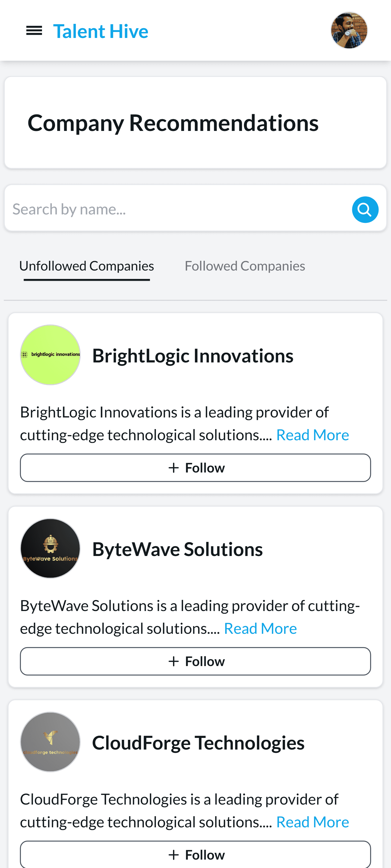This screenshot has width=391, height=868.
Task: Follow CloudForge Technologies
Action: click(195, 854)
